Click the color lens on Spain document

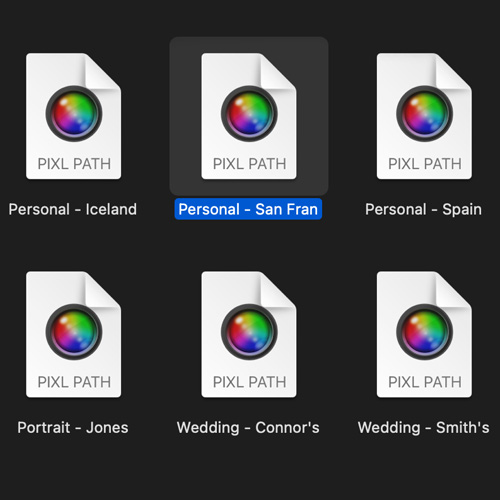point(424,113)
